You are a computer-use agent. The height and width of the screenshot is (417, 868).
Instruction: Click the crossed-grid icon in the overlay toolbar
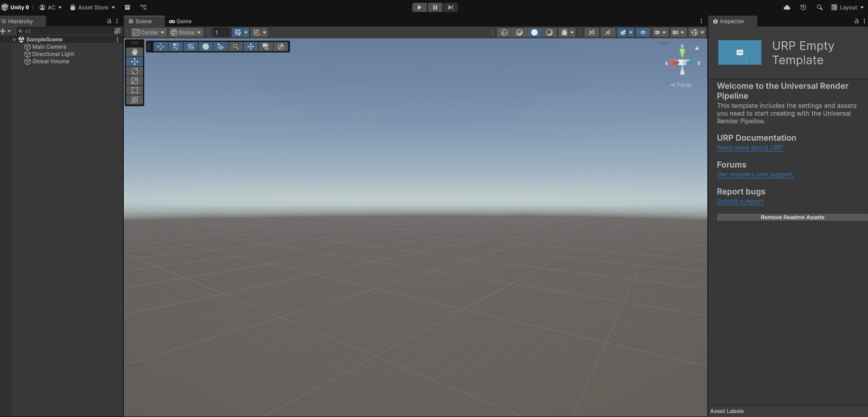[x=190, y=47]
